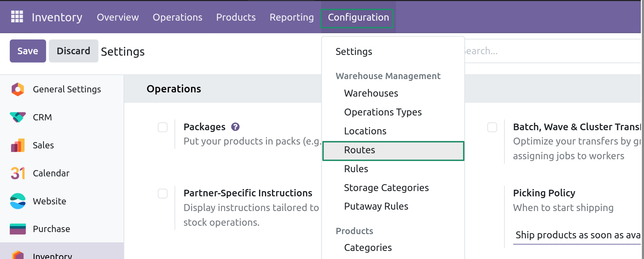
Task: Click the Packages setting label
Action: click(x=204, y=127)
